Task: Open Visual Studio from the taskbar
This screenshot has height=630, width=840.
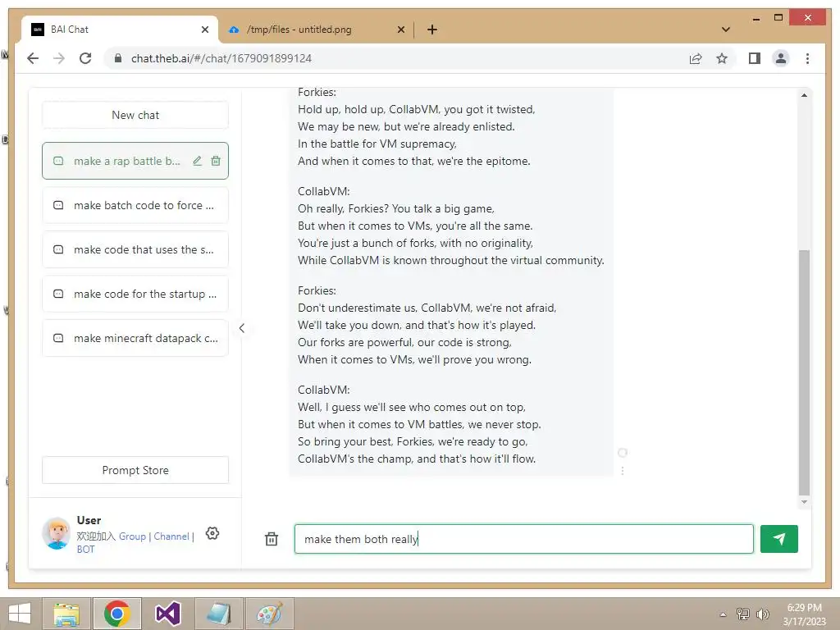Action: pyautogui.click(x=167, y=614)
